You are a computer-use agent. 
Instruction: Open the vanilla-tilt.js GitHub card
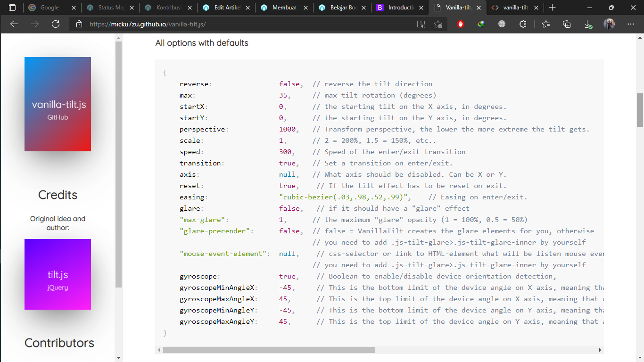tap(58, 104)
